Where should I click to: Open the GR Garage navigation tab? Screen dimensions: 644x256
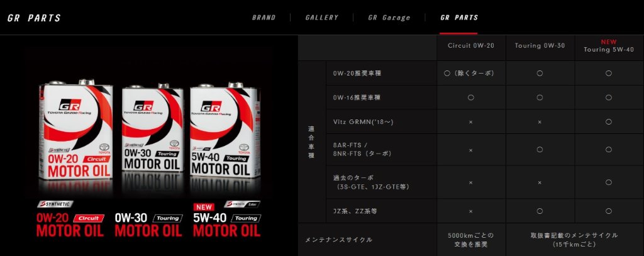(x=389, y=18)
